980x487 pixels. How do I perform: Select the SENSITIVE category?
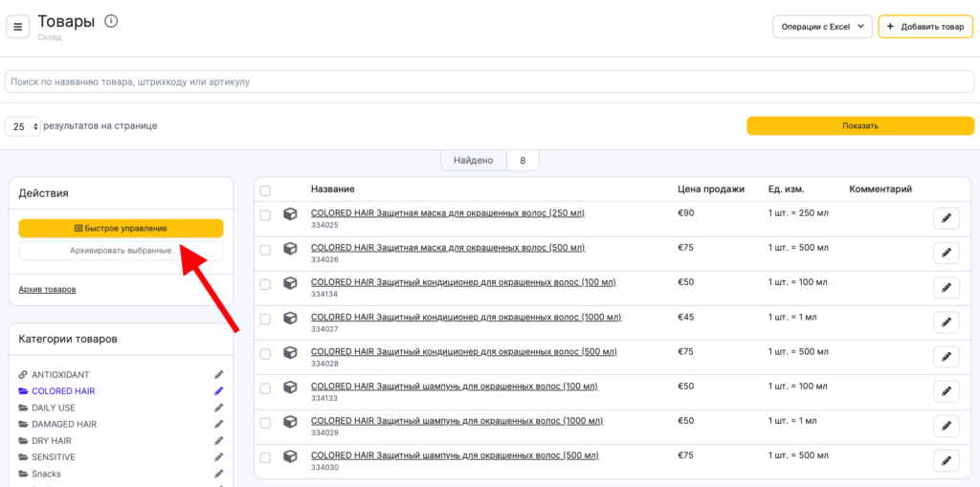pos(54,457)
